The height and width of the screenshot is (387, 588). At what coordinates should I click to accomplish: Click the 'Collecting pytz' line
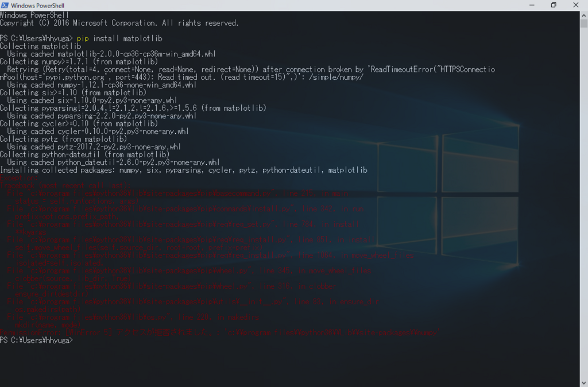(63, 139)
